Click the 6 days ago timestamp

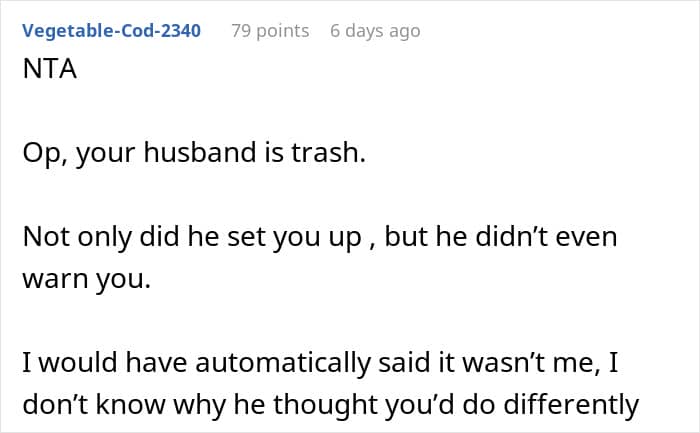pyautogui.click(x=375, y=31)
